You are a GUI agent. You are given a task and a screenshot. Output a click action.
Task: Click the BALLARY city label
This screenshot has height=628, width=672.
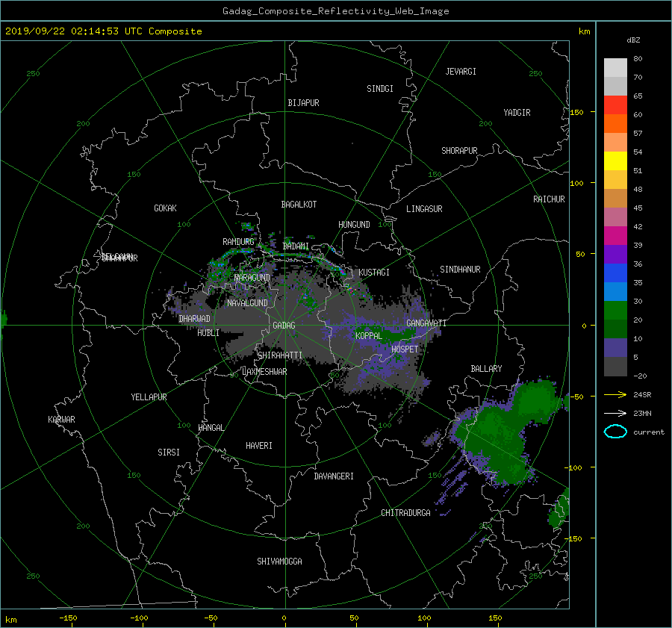point(486,369)
